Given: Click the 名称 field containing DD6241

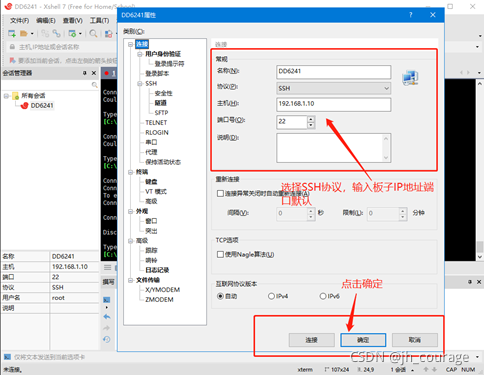Looking at the screenshot, I should click(334, 72).
